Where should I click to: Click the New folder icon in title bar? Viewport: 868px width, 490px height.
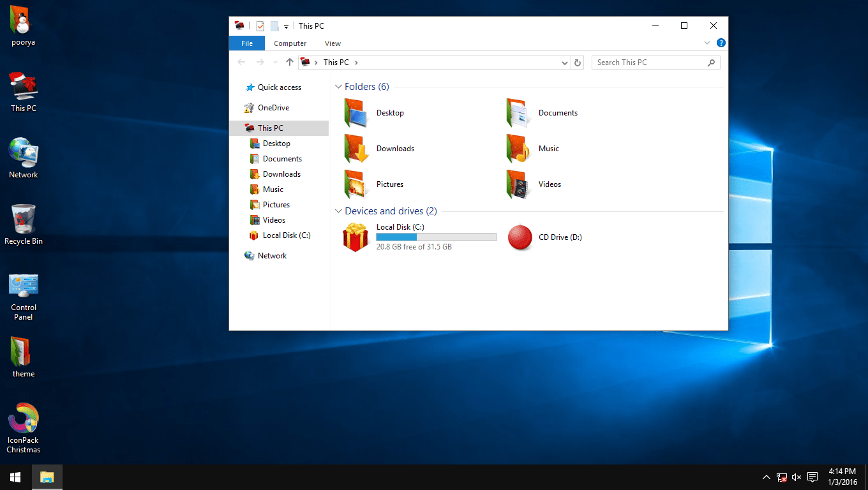(x=274, y=26)
